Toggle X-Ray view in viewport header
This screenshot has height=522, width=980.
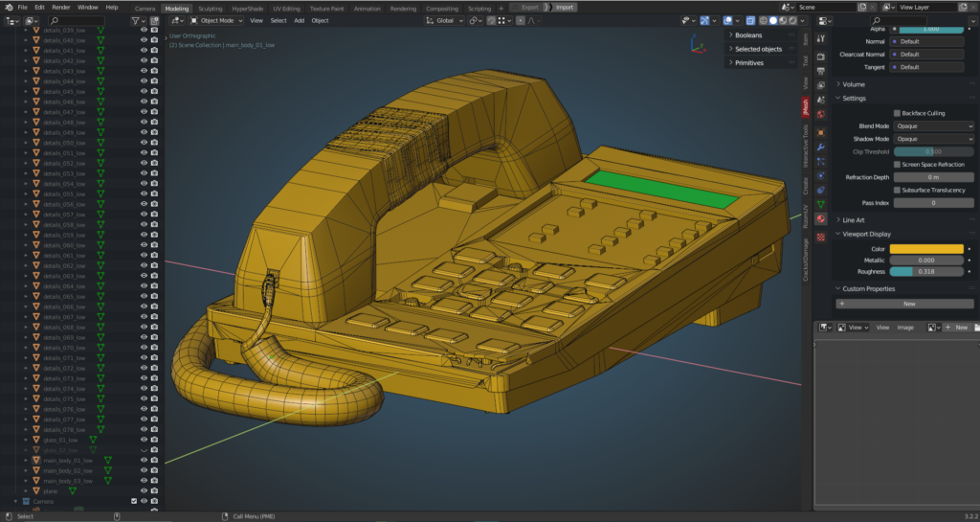[x=750, y=21]
